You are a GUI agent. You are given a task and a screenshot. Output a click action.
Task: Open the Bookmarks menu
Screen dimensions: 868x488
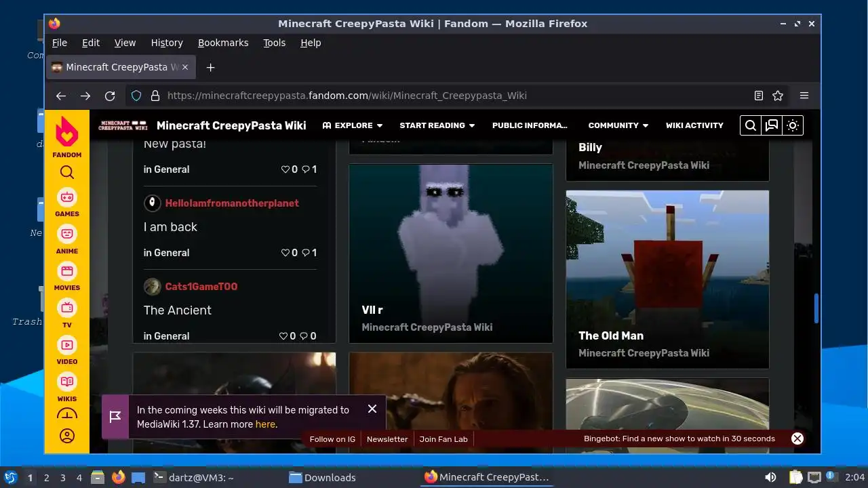point(223,43)
